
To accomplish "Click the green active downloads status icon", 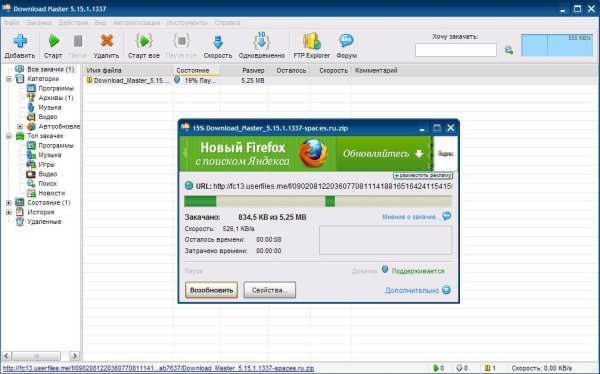I will point(436,368).
